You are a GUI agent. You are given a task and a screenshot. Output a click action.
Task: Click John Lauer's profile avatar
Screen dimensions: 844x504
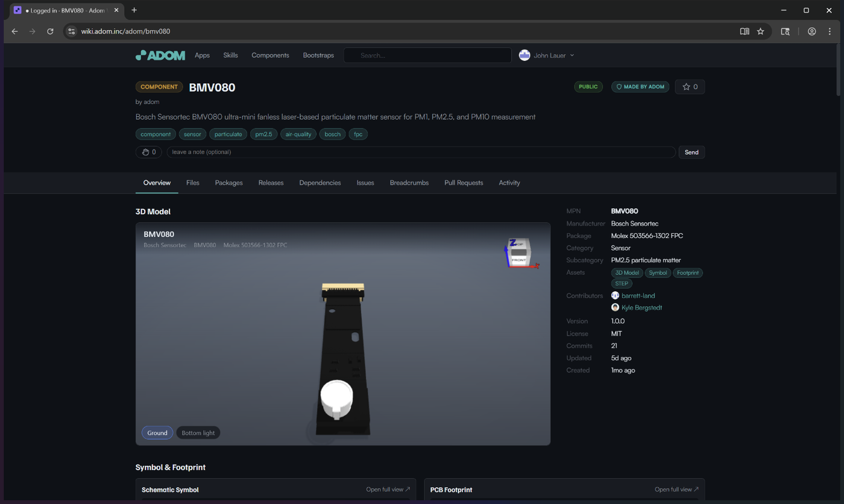(x=524, y=55)
